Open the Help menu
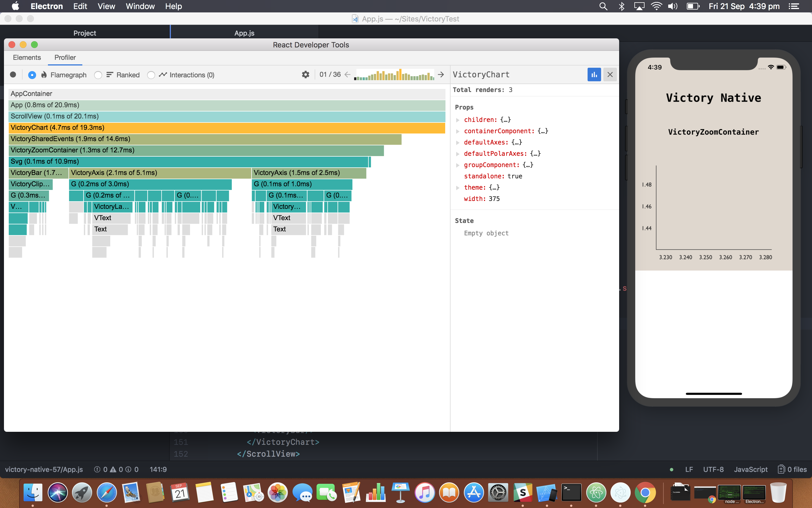Screen dimensions: 812x508 coord(173,6)
